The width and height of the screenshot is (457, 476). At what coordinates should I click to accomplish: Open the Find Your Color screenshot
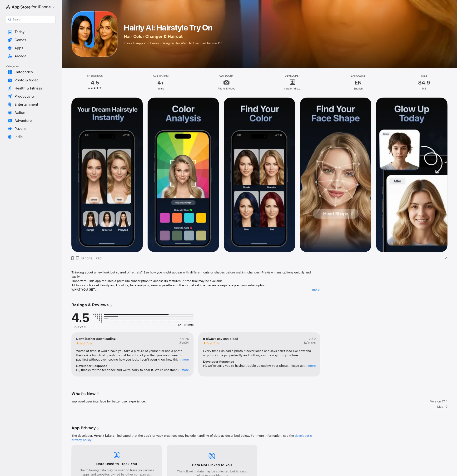[259, 175]
